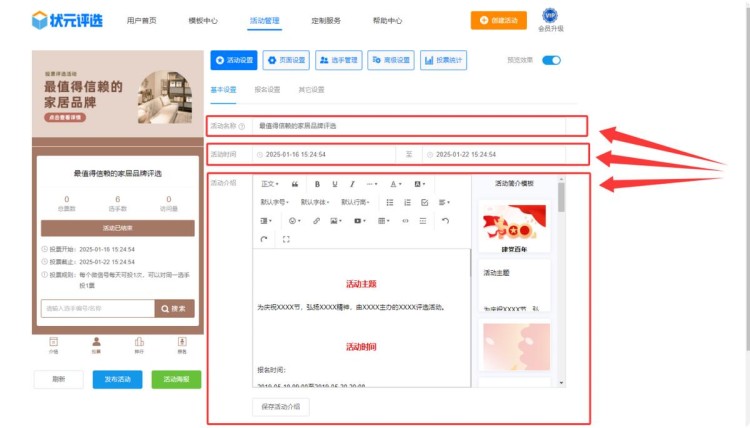
Task: Expand the 默认行高 line height dropdown
Action: [356, 202]
